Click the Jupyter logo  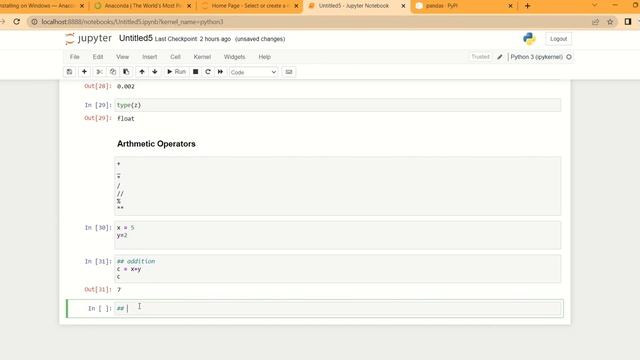(88, 38)
